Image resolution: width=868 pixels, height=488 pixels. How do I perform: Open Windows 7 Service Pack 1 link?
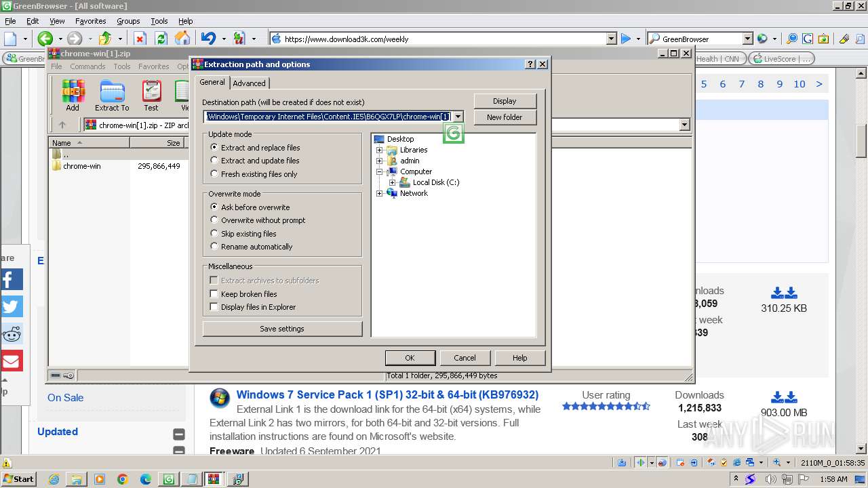tap(387, 394)
